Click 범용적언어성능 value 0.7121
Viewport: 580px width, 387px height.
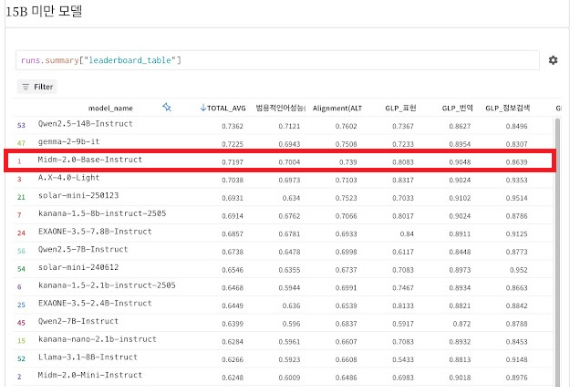click(289, 126)
